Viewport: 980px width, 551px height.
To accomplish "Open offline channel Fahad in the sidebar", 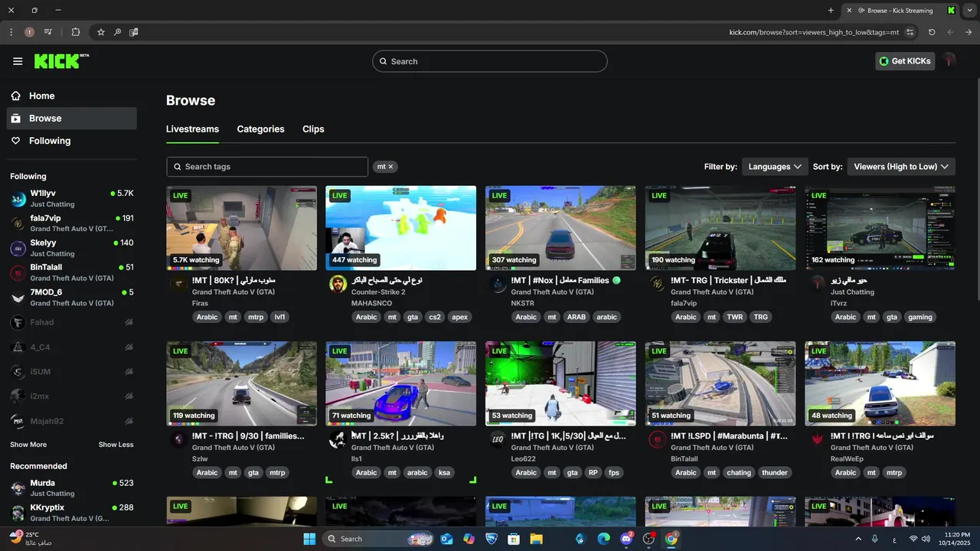I will (72, 322).
